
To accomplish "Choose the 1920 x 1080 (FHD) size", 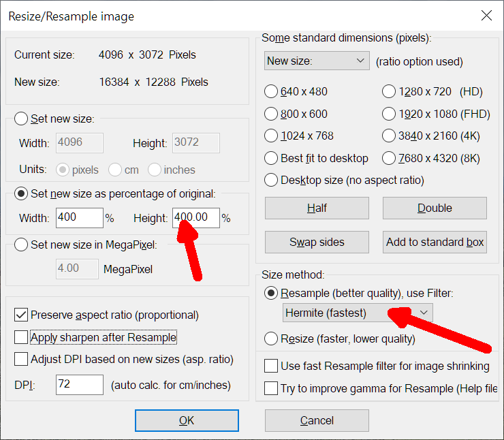I will [x=389, y=114].
